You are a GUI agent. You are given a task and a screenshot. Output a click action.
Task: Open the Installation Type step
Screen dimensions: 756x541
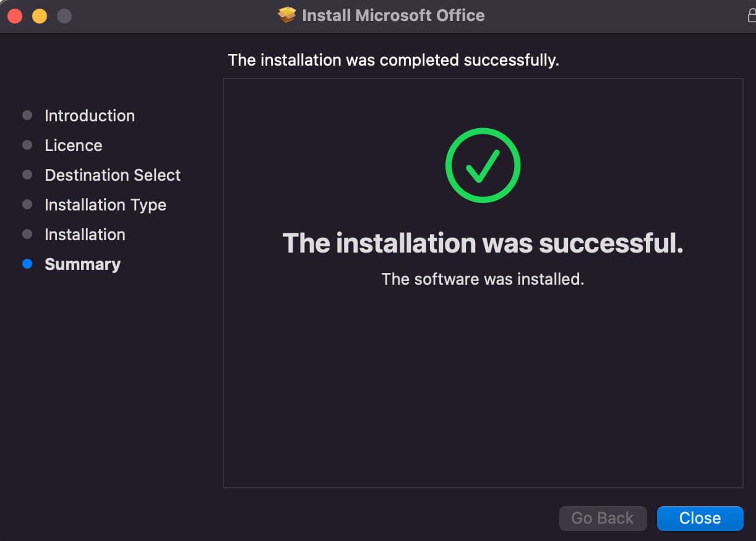(x=105, y=204)
